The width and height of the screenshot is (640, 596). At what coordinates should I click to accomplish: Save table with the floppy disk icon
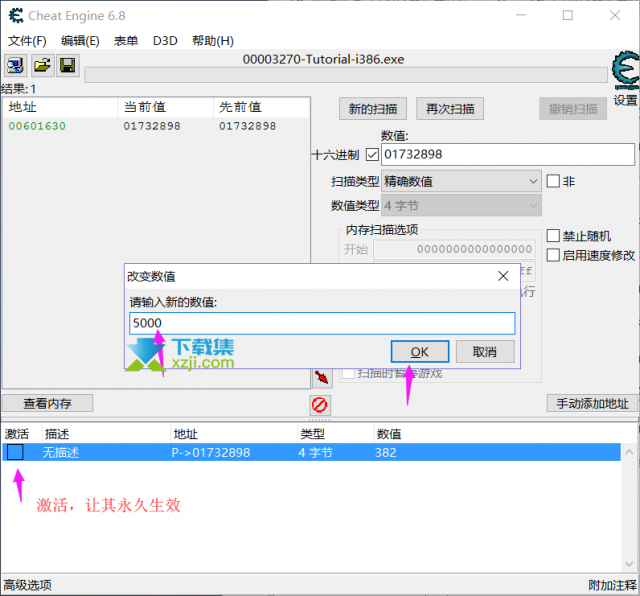coord(67,65)
